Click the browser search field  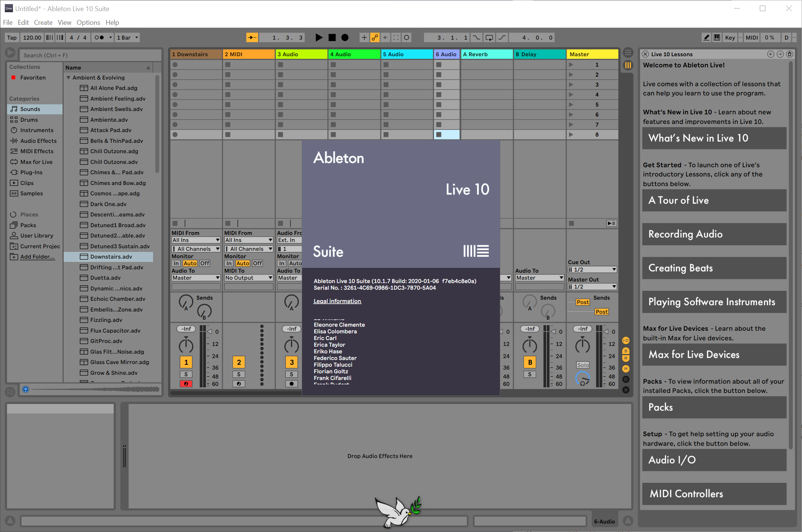pyautogui.click(x=90, y=55)
